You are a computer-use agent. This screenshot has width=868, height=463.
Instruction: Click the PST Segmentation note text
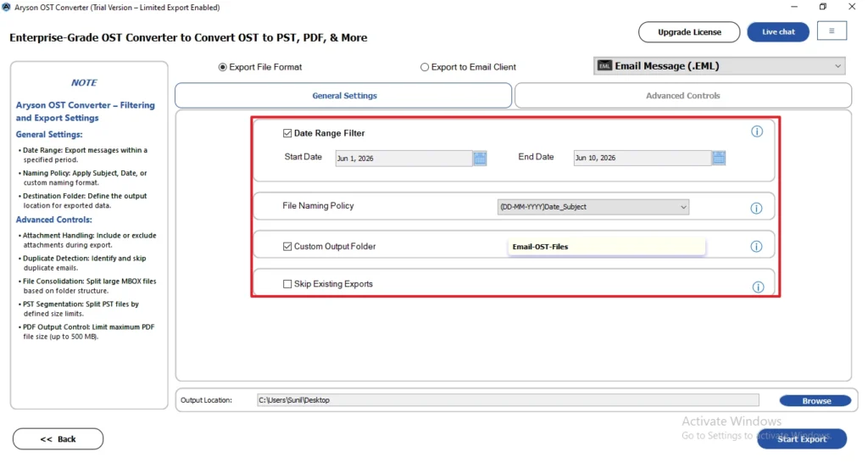(81, 309)
